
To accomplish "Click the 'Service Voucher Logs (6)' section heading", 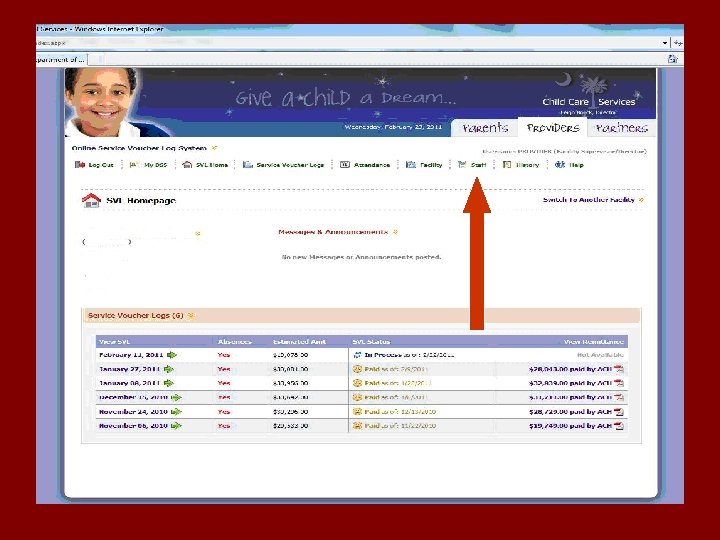I will 135,315.
